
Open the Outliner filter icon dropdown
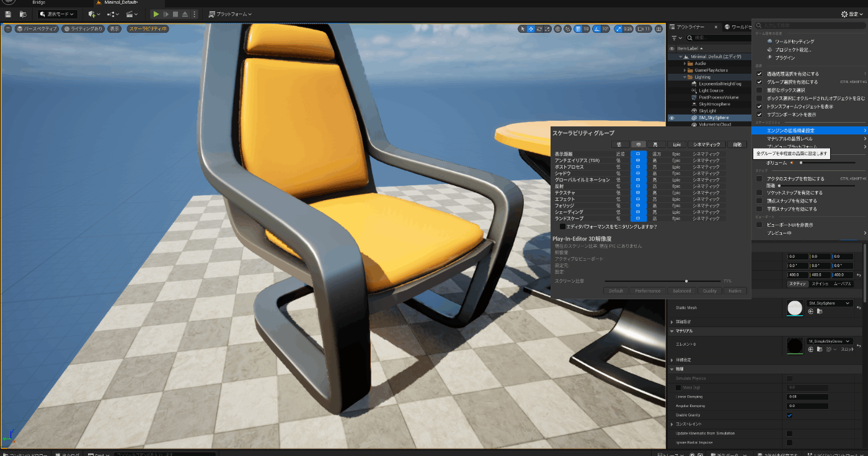tap(676, 38)
